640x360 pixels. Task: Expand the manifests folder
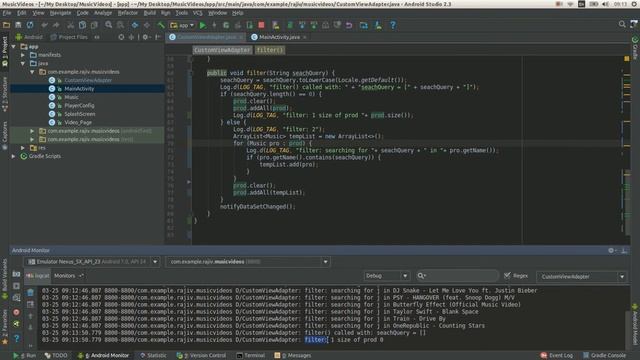click(x=23, y=55)
